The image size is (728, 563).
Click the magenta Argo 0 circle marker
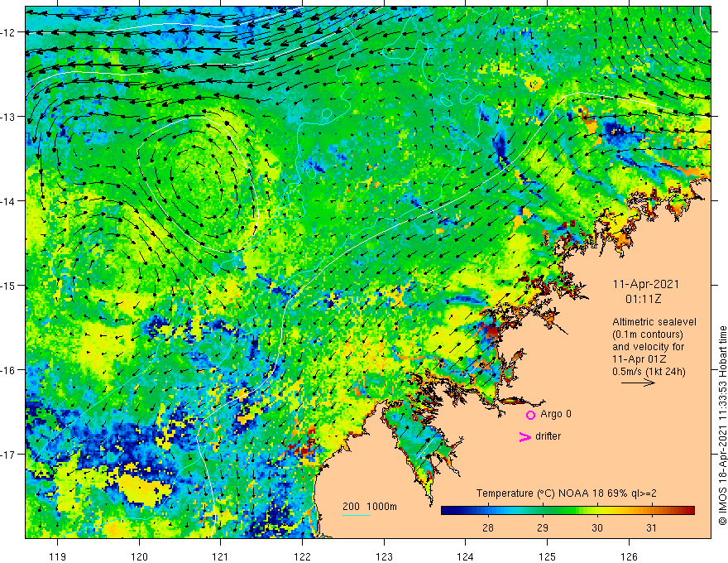coord(530,415)
